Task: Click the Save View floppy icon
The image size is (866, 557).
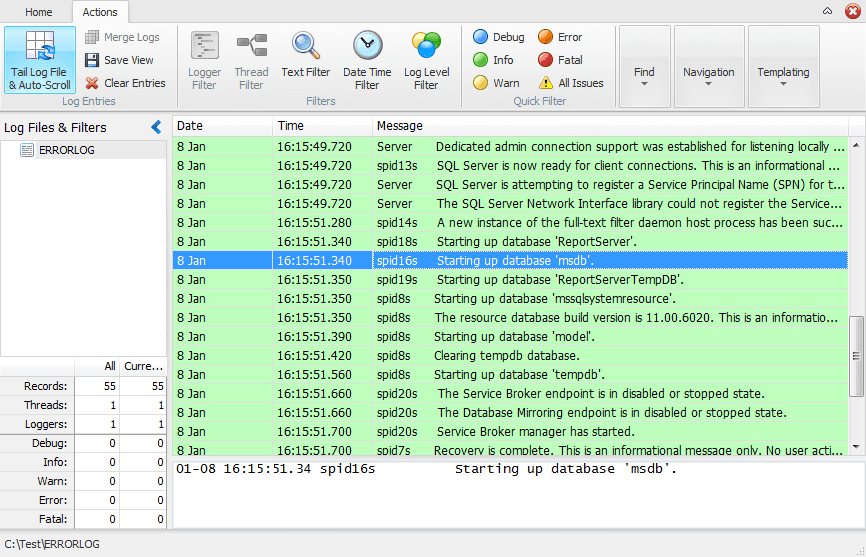Action: tap(92, 60)
